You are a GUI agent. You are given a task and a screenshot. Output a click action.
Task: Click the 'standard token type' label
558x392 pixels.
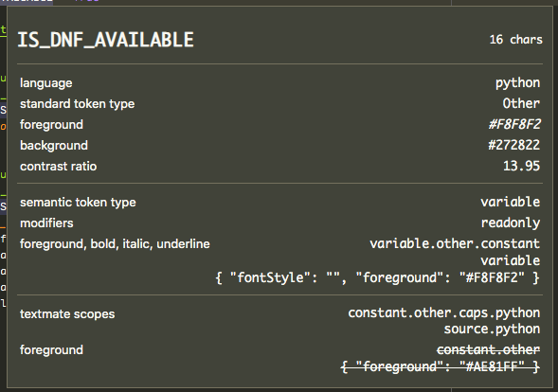(x=78, y=104)
